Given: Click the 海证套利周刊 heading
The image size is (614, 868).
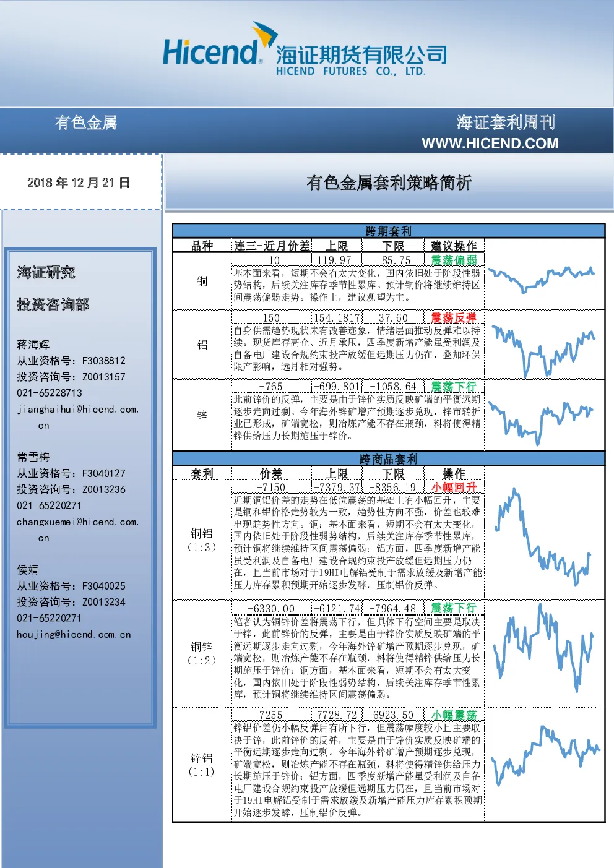Looking at the screenshot, I should tap(506, 122).
